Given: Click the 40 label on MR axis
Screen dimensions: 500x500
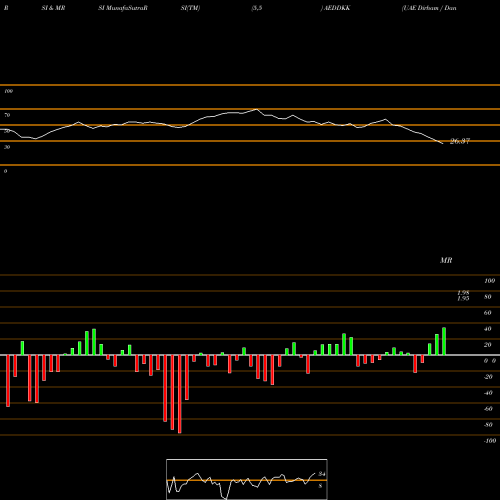Looking at the screenshot, I should (488, 329).
